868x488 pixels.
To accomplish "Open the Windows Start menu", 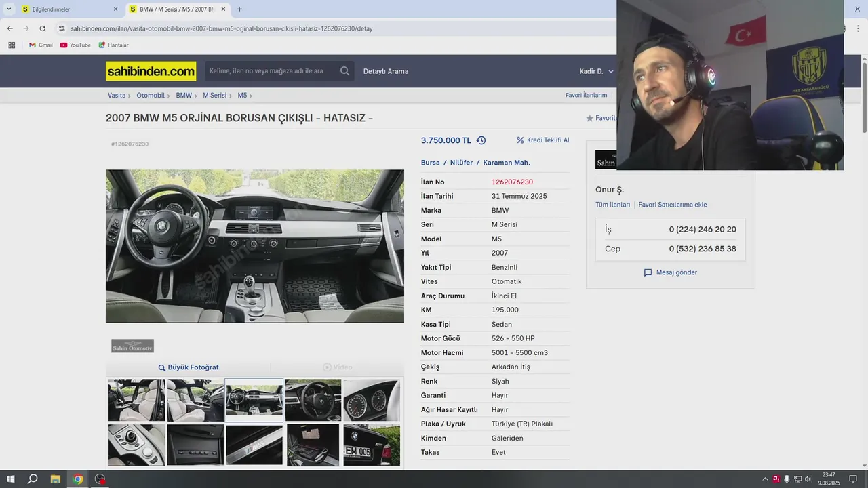I will pos(11,479).
